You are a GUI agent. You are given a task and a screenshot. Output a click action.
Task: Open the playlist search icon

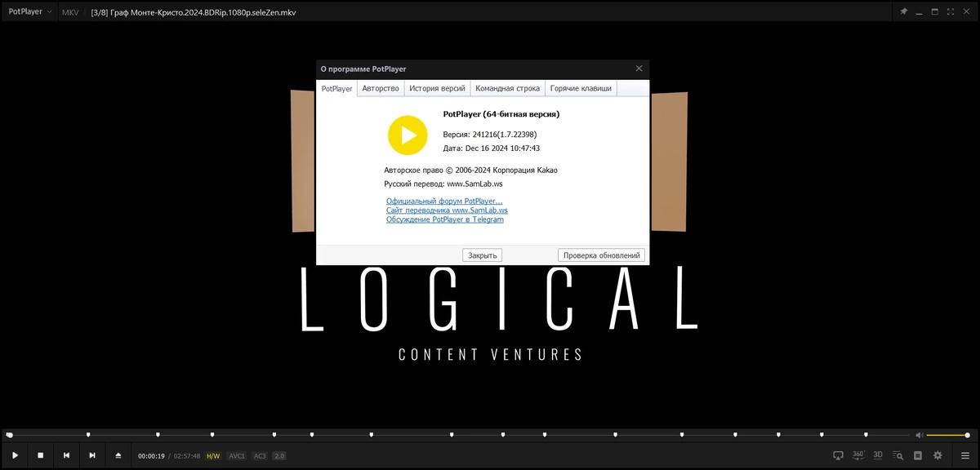coord(898,455)
